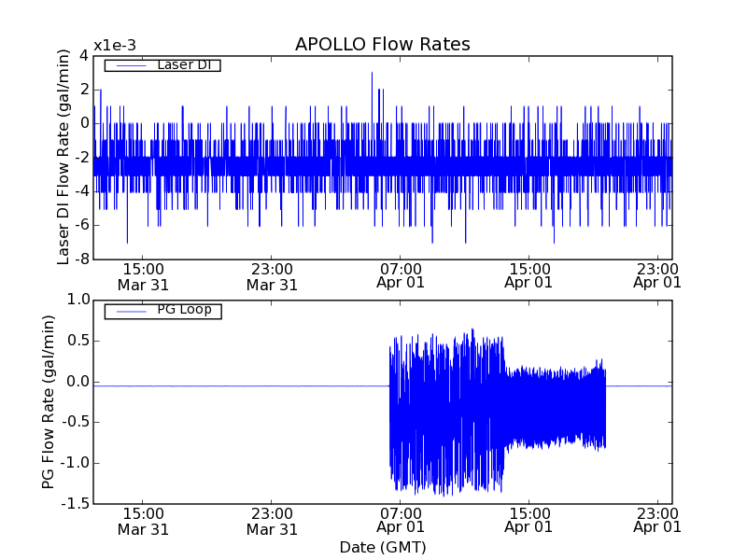Viewport: 747px width, 560px height.
Task: Click the "PG Flow Rate (gal/min)" axis label
Action: 49,401
